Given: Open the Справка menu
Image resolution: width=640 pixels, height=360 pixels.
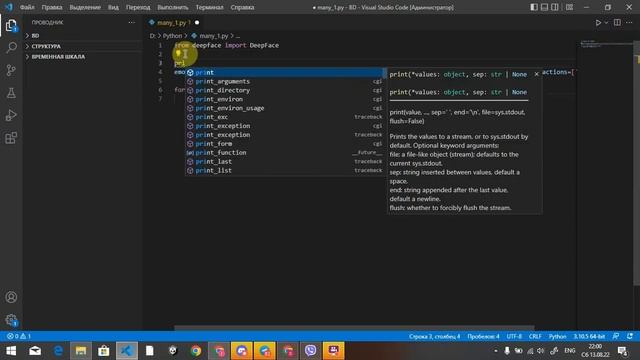Looking at the screenshot, I should point(242,7).
